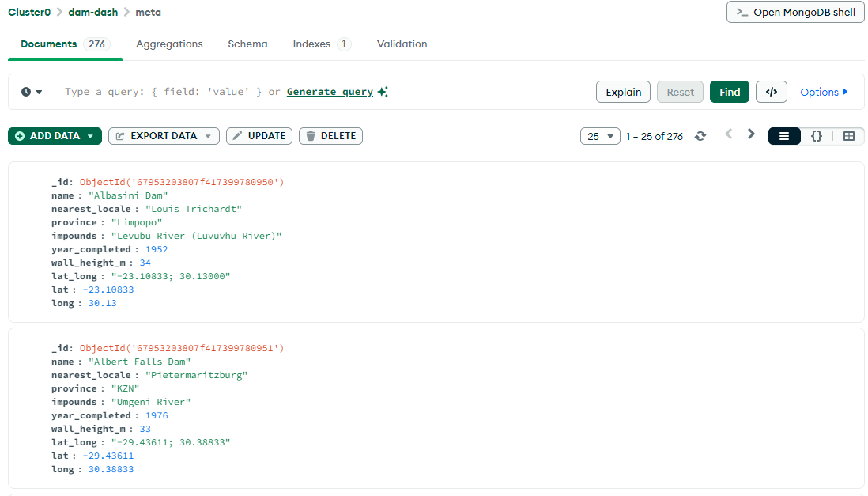Screen dimensions: 868x496
Task: Switch to list view
Action: click(x=784, y=136)
